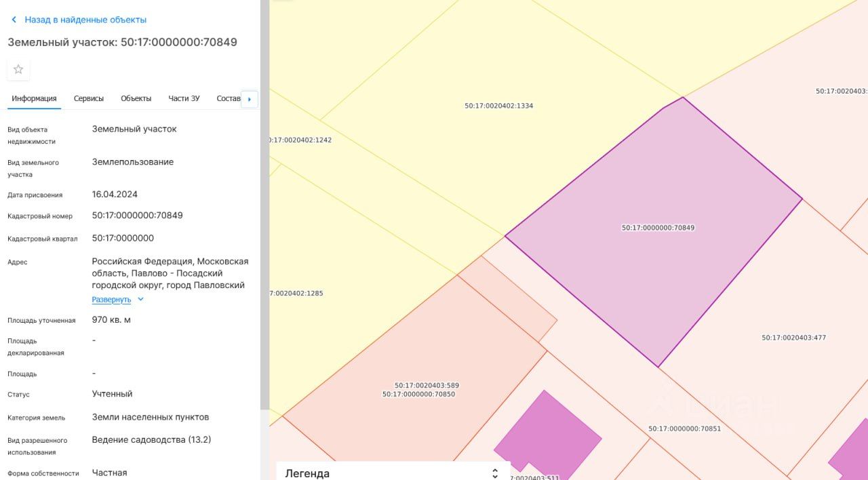Click Развернуть to expand the address
This screenshot has height=480, width=868.
coord(111,299)
